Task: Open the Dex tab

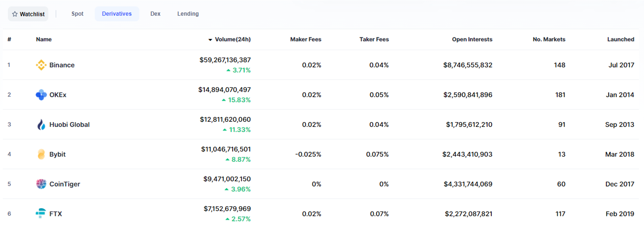Action: (x=155, y=14)
